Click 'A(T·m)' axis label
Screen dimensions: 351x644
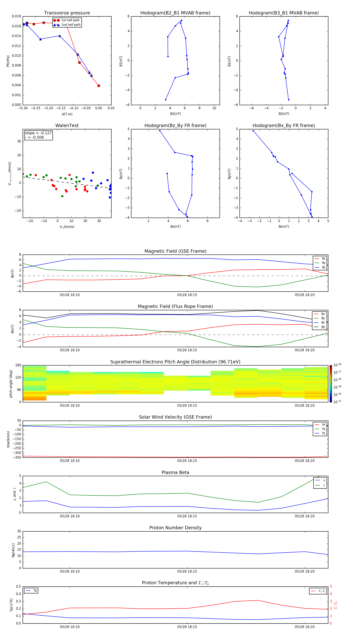click(x=67, y=114)
